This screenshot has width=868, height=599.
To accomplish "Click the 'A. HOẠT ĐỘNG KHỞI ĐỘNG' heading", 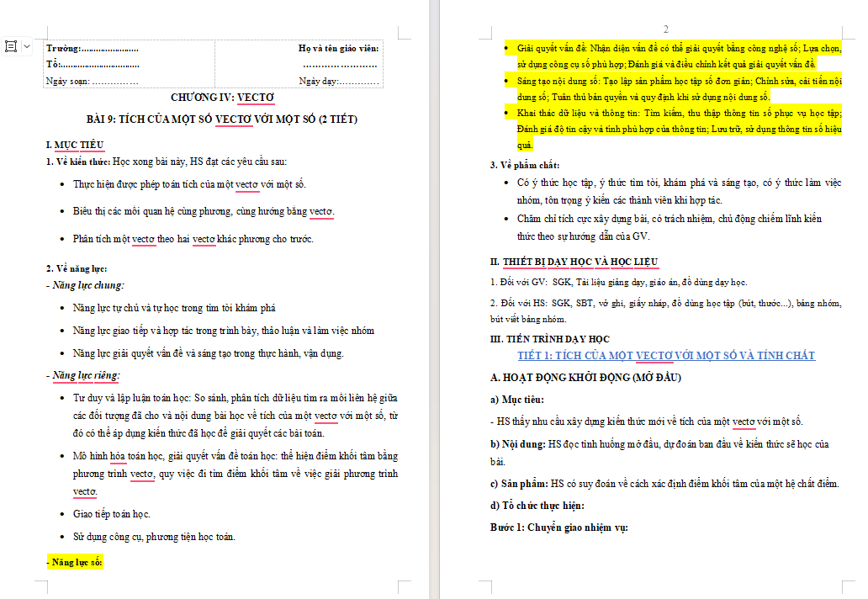I will point(585,378).
